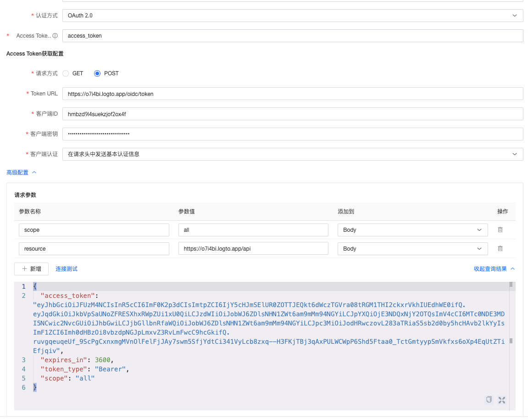Delete the scope parameter row
This screenshot has width=528, height=420.
(x=500, y=230)
